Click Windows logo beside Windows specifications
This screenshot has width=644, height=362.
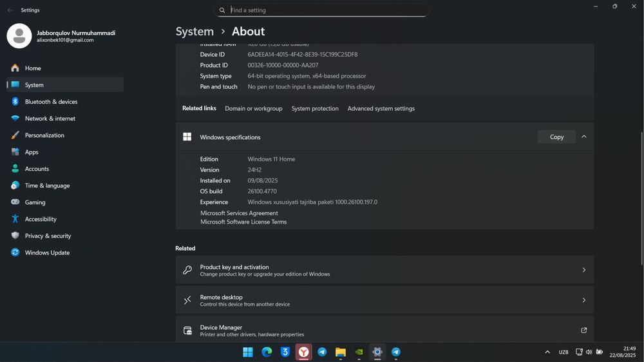pos(187,137)
